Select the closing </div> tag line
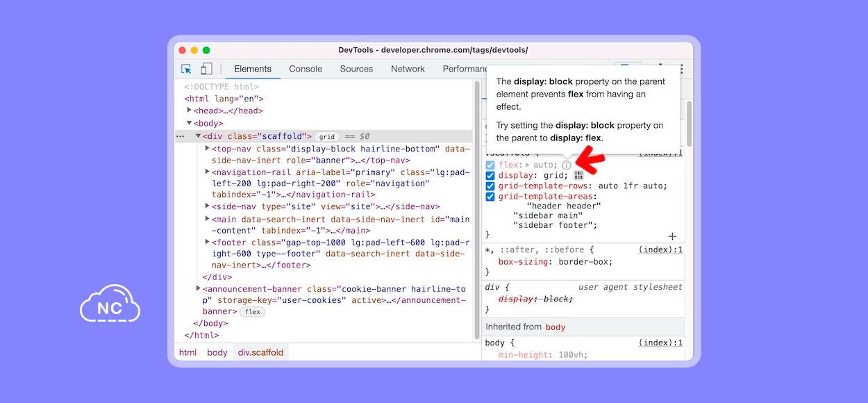The height and width of the screenshot is (403, 868). point(217,277)
